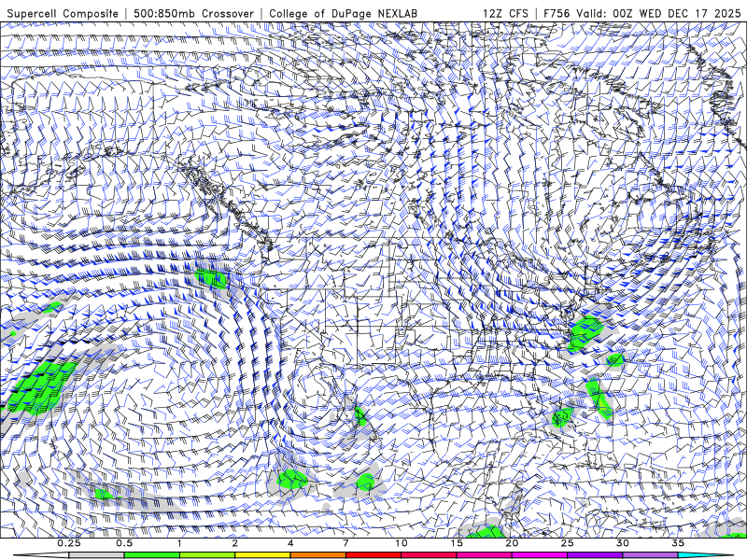Click the 10 value on the color scale
747x560 pixels.
click(402, 543)
